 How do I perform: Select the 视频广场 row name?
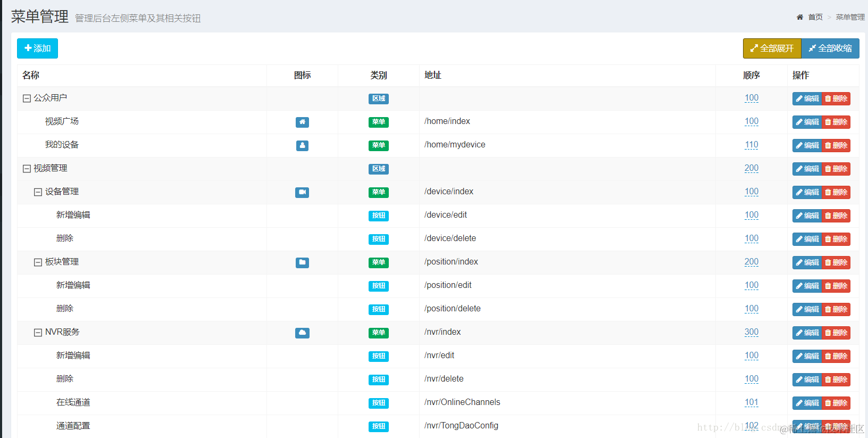coord(62,121)
